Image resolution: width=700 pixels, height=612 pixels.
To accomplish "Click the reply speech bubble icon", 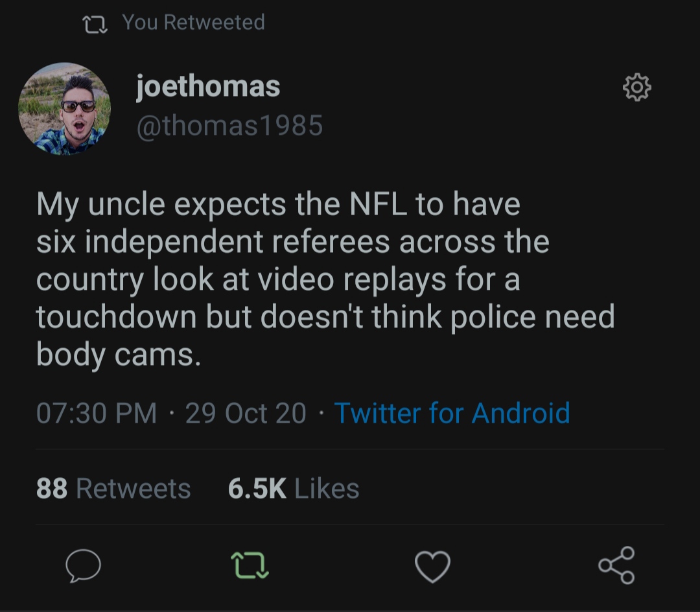I will coord(84,566).
